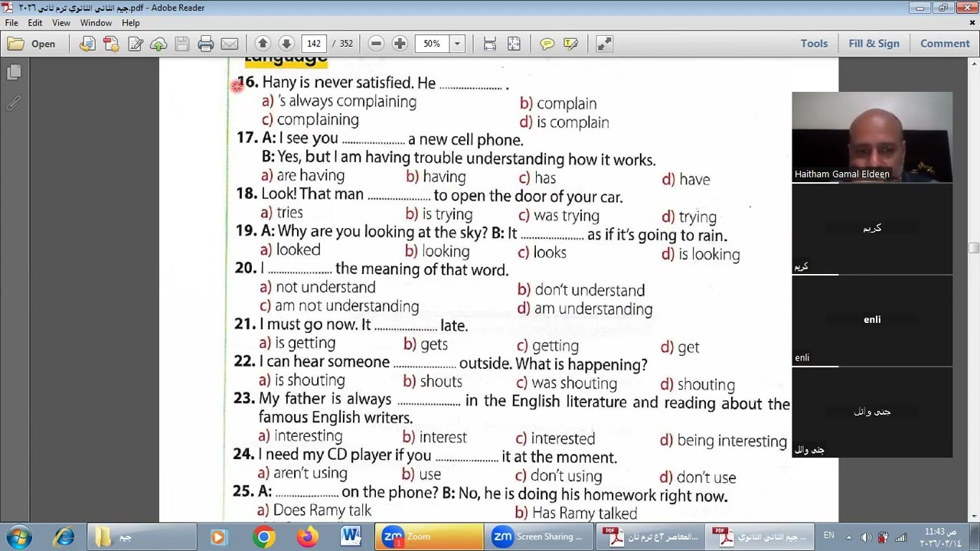This screenshot has width=980, height=551.
Task: Show hidden tray icons arrow
Action: [x=848, y=536]
